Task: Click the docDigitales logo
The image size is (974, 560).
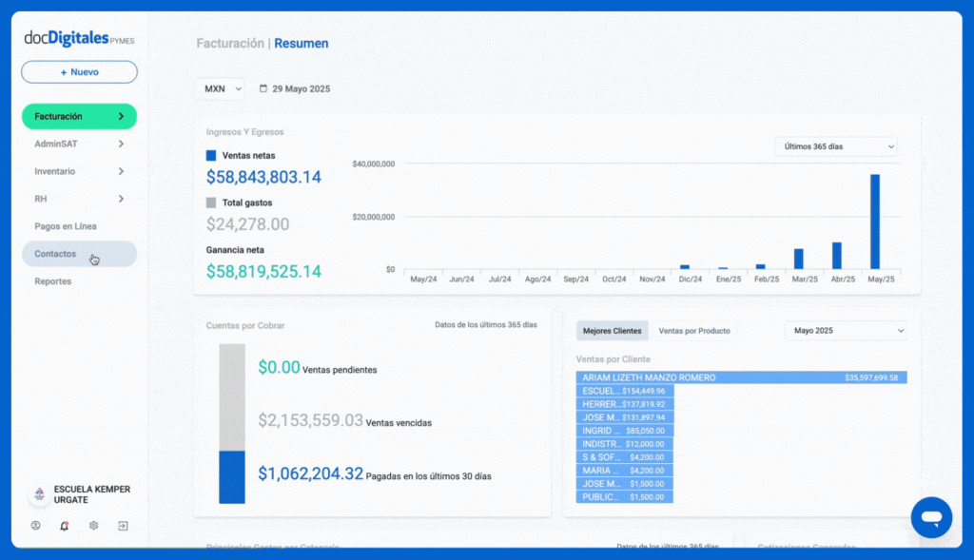Action: point(79,38)
